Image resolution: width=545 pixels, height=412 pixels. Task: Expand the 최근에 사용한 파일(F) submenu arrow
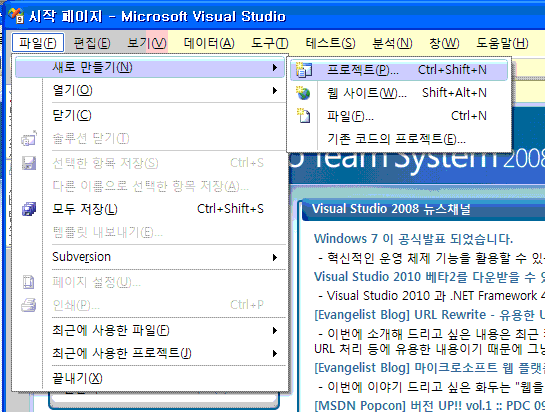tap(275, 331)
